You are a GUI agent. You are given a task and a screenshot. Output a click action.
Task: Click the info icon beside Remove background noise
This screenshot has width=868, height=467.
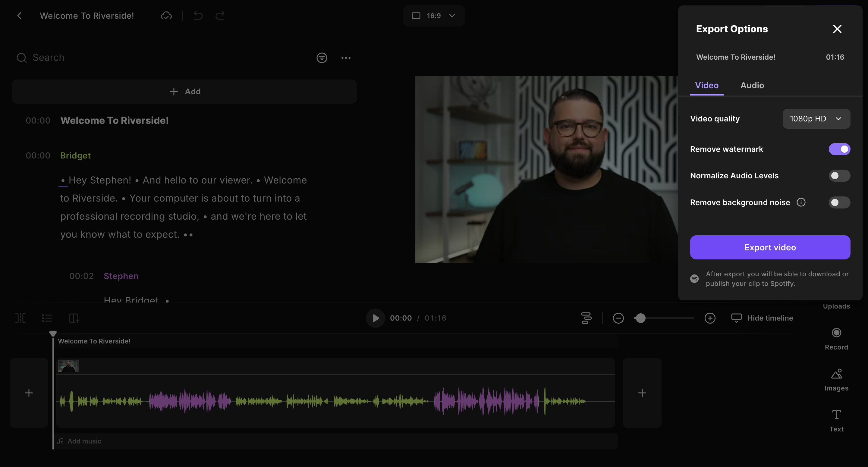[801, 202]
